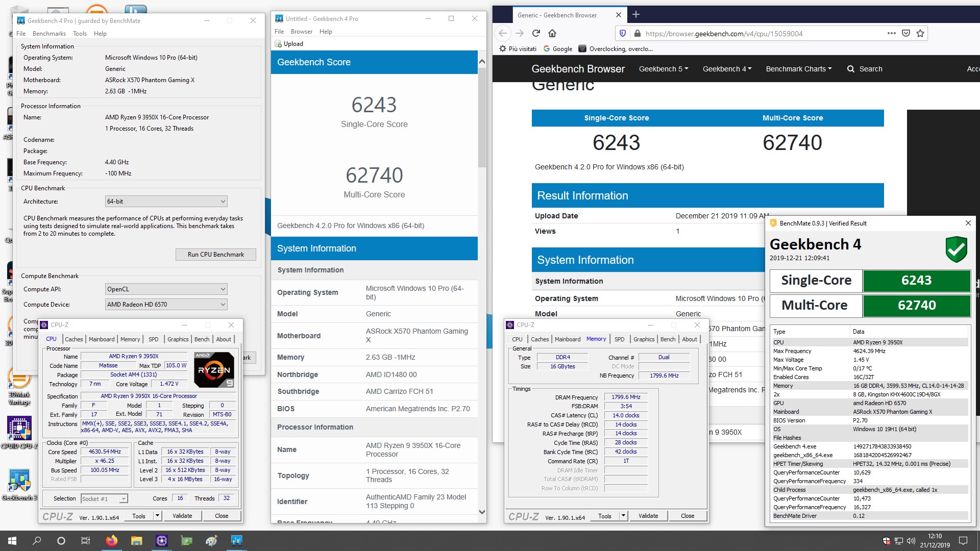Click the Upload icon in Geekbench 4 Pro window

point(279,44)
